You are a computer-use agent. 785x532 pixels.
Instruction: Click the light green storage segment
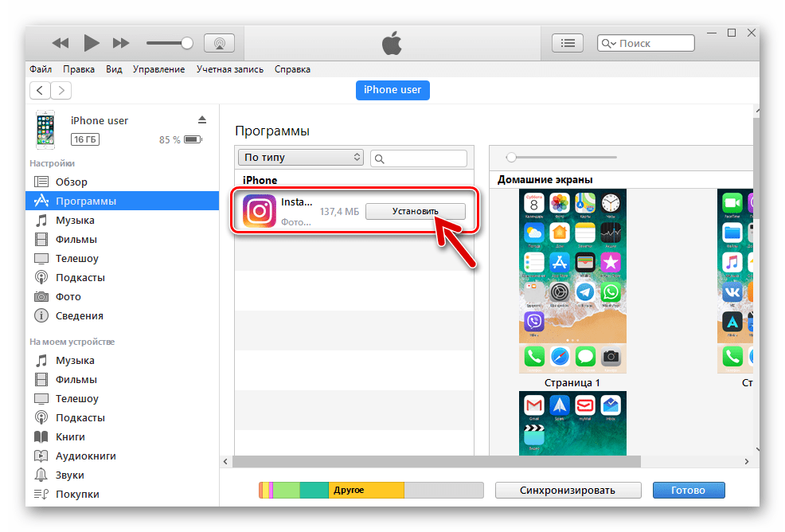pyautogui.click(x=287, y=490)
